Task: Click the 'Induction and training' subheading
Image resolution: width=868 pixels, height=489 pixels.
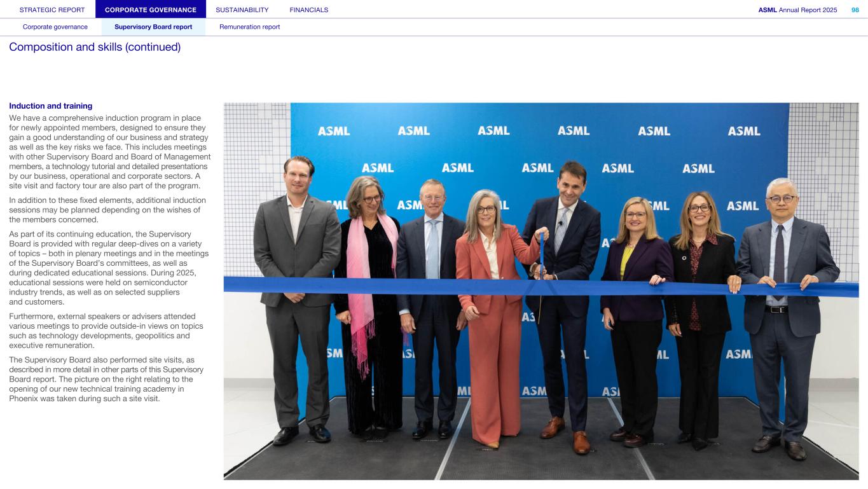Action: tap(51, 106)
